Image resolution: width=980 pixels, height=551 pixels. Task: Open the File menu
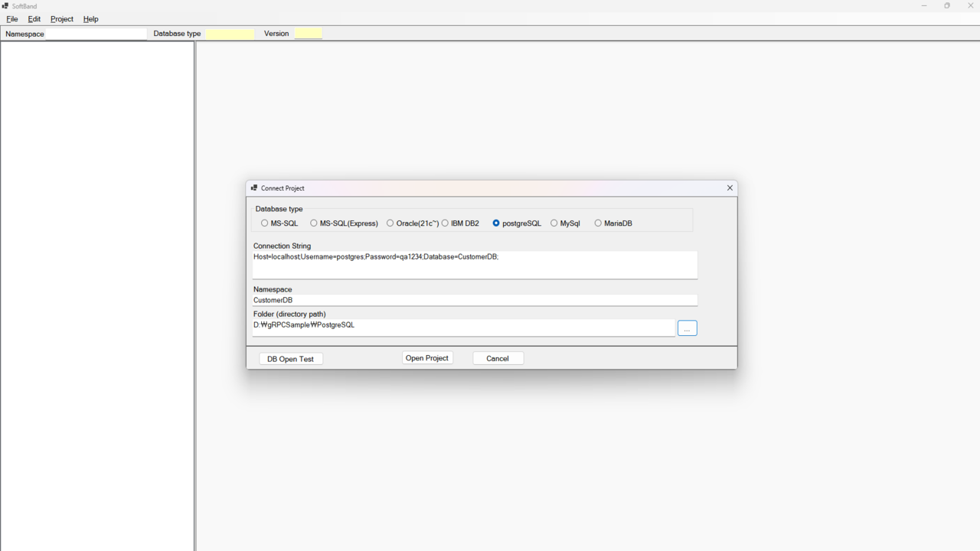pos(12,19)
